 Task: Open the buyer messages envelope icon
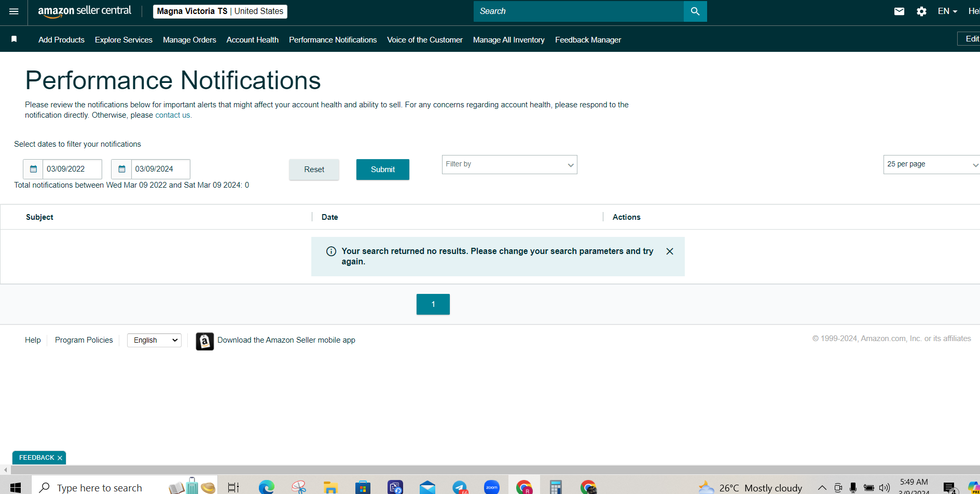(899, 11)
